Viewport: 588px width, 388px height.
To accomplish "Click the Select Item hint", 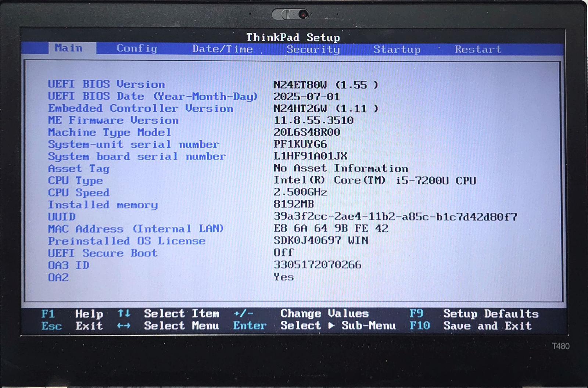I will [182, 313].
